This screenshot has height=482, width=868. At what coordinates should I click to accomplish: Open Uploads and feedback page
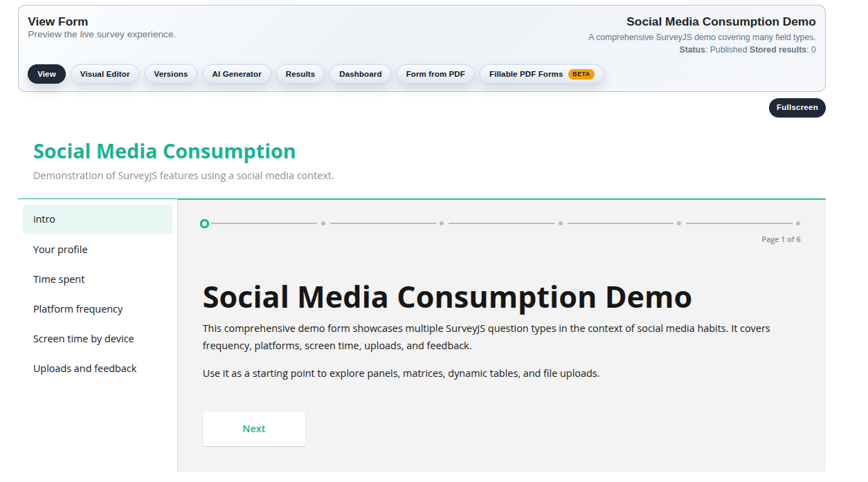point(84,369)
